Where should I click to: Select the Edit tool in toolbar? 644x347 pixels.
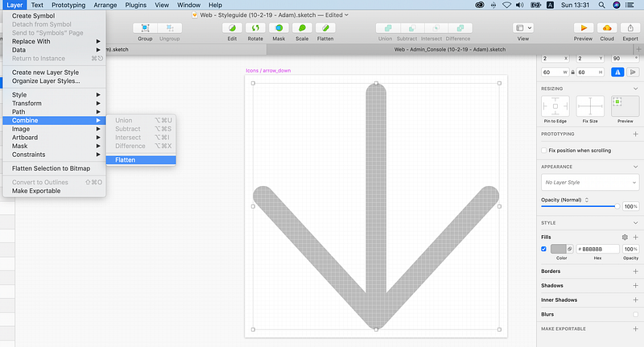pyautogui.click(x=232, y=28)
